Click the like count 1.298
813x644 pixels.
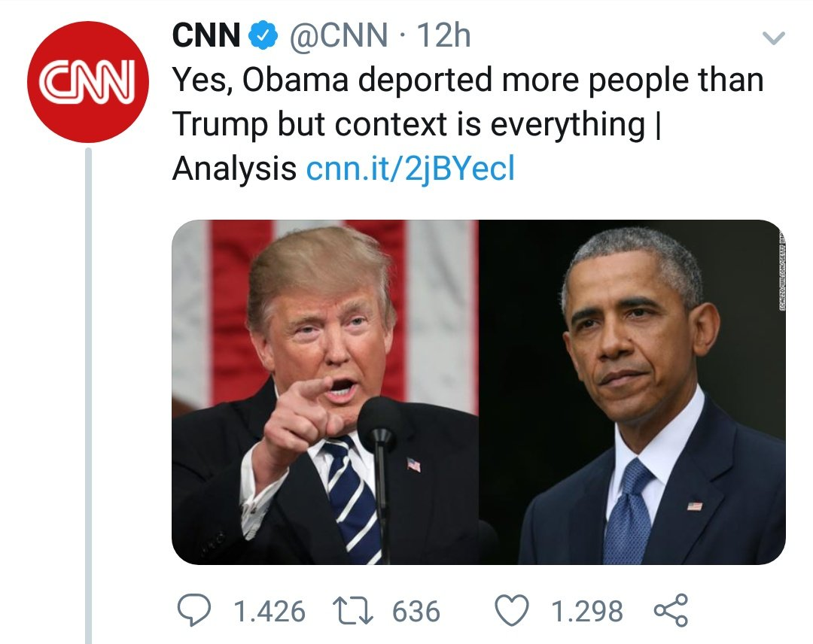587,611
